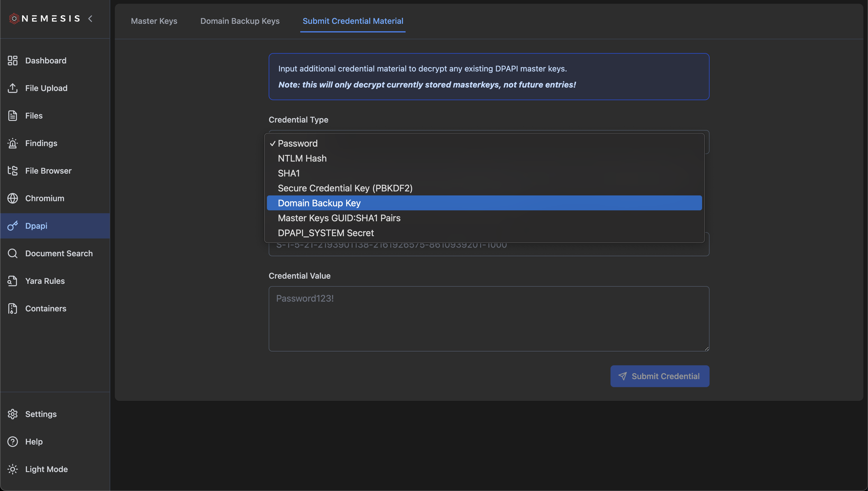The image size is (868, 491).
Task: Open the Containers section
Action: pos(46,308)
